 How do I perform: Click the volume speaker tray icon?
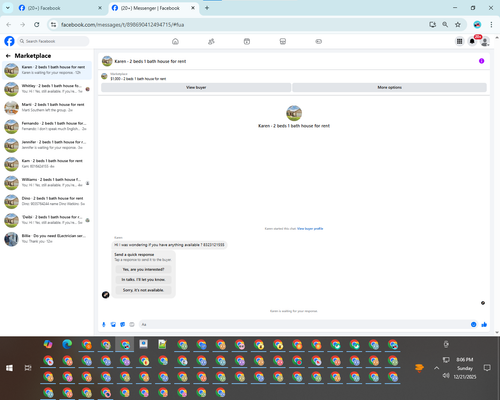[446, 376]
